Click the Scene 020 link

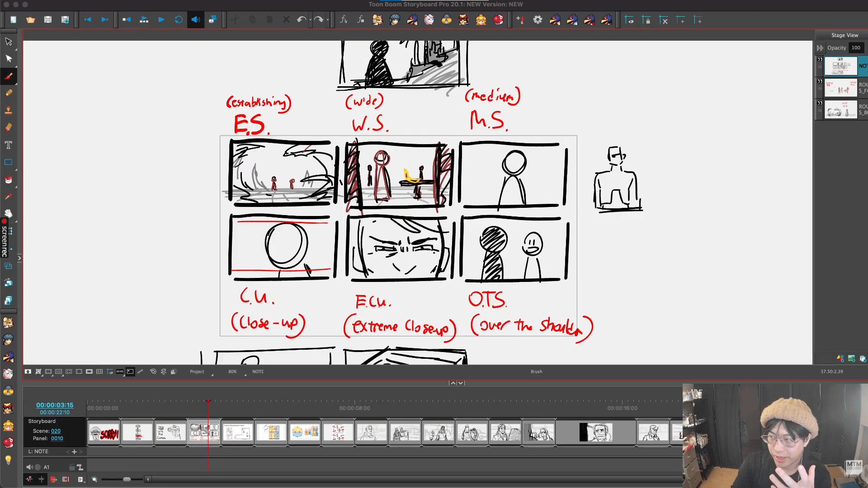[56, 431]
